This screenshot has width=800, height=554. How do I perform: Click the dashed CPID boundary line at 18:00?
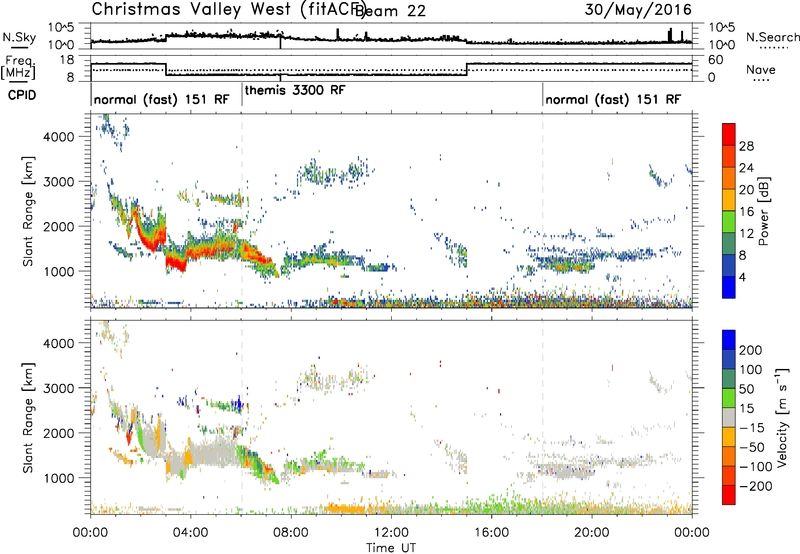click(542, 211)
